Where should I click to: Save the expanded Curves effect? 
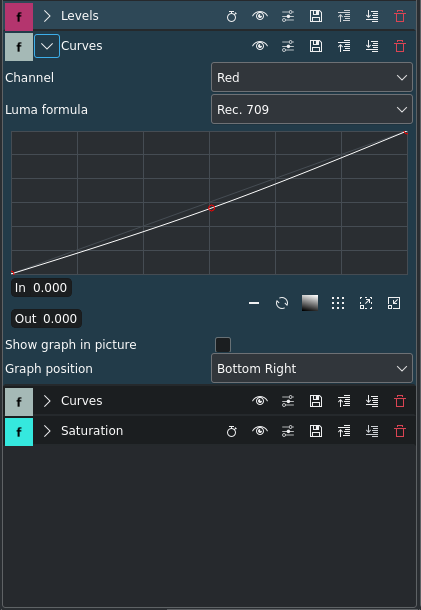316,46
